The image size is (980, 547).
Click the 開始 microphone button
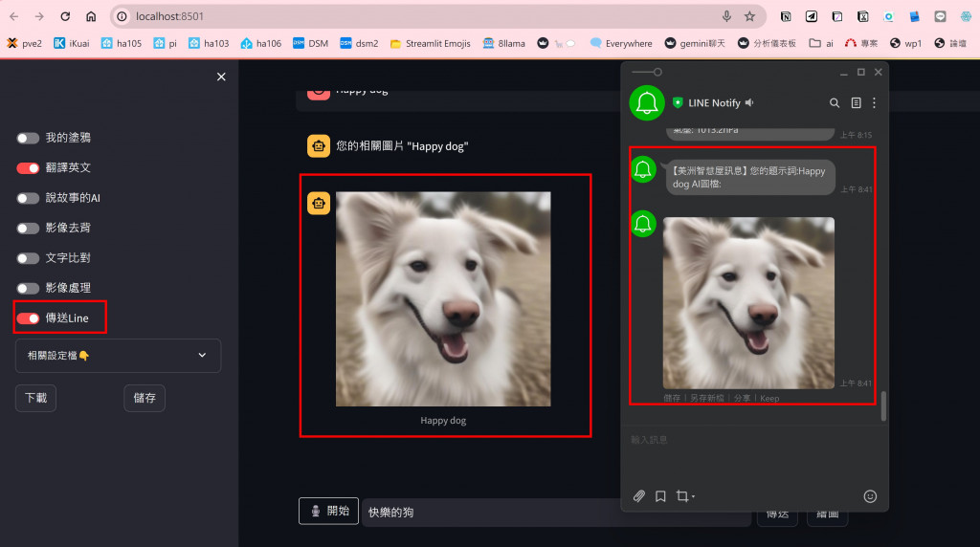[329, 511]
